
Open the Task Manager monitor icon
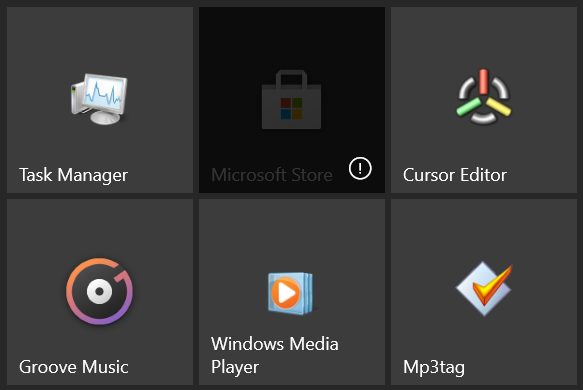click(x=99, y=99)
